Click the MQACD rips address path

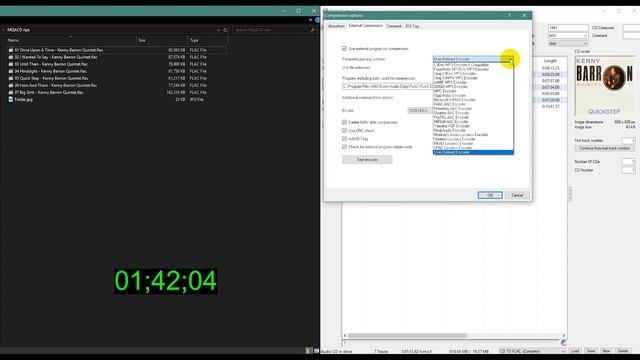point(18,30)
